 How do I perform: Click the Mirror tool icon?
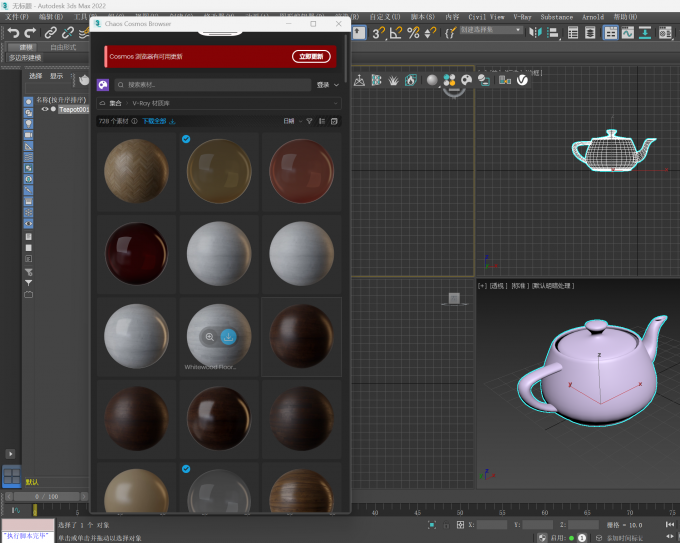(536, 33)
